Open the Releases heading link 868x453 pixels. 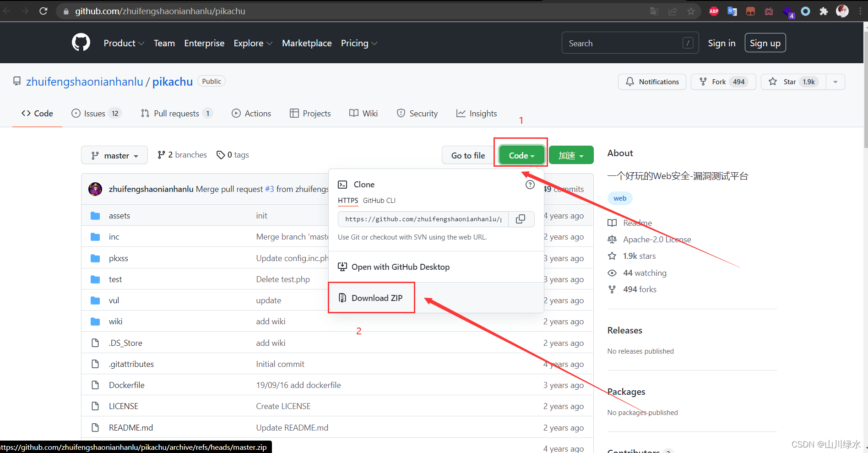[x=624, y=330]
